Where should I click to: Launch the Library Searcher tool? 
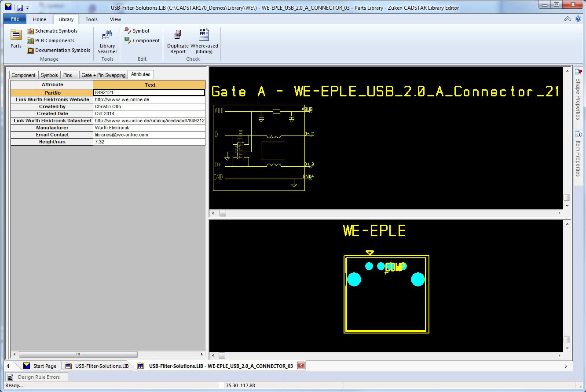pyautogui.click(x=107, y=42)
